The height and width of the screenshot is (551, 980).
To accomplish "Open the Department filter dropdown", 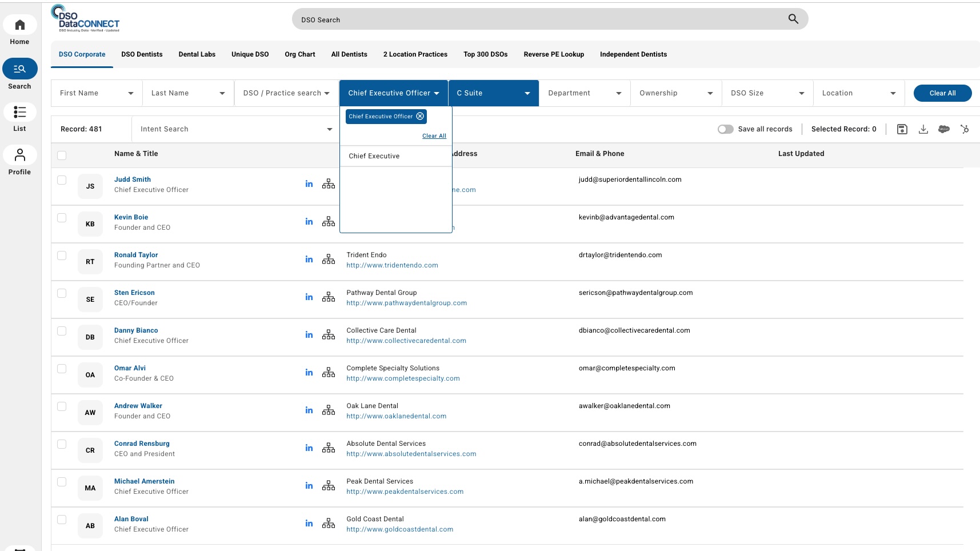I will 583,93.
